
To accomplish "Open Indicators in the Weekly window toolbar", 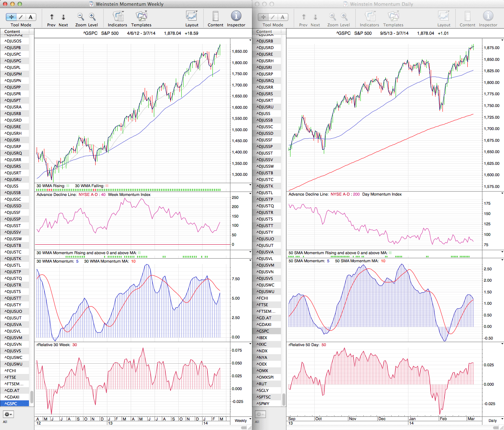I will pyautogui.click(x=118, y=16).
